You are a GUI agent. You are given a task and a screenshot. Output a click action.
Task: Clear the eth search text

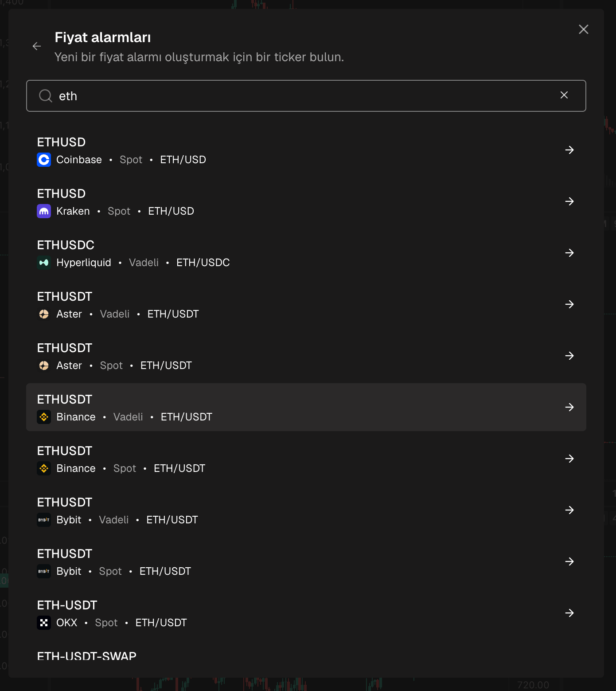click(564, 95)
